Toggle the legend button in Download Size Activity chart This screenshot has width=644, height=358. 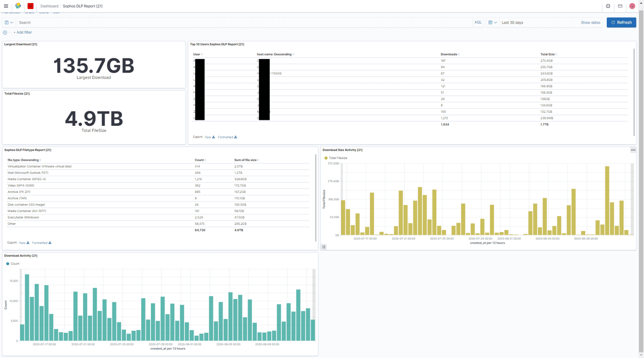324,247
